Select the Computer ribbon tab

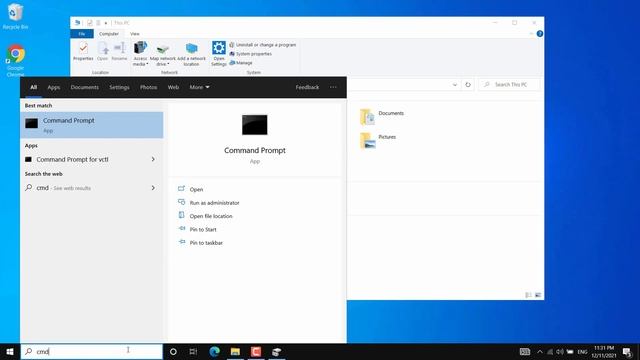(x=109, y=34)
